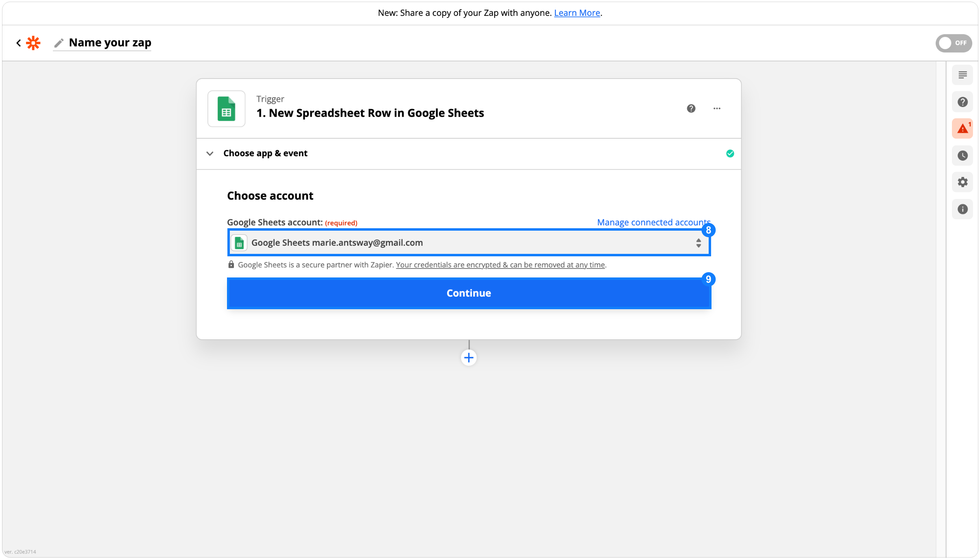Open the Google Sheets account dropdown

pos(469,242)
